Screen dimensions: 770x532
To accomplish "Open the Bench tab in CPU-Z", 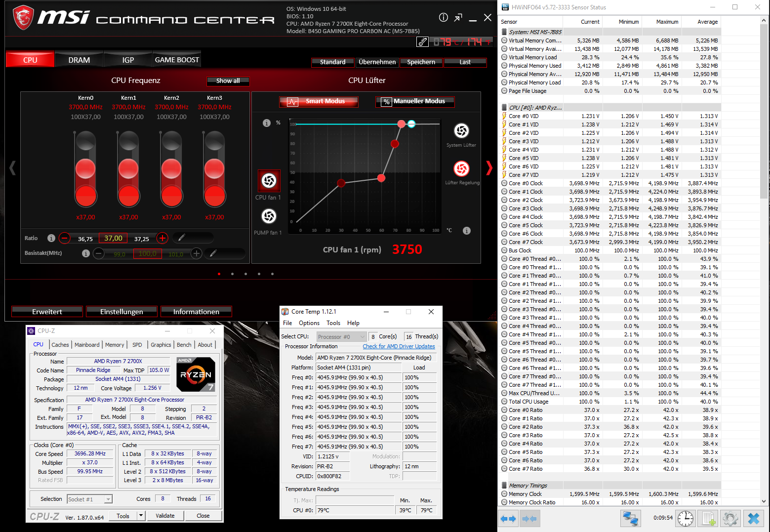I will coord(184,345).
